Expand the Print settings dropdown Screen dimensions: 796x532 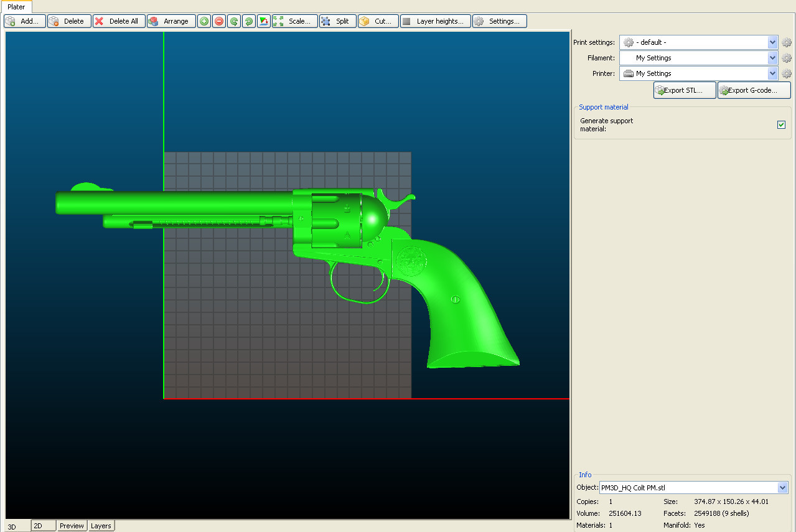tap(772, 42)
